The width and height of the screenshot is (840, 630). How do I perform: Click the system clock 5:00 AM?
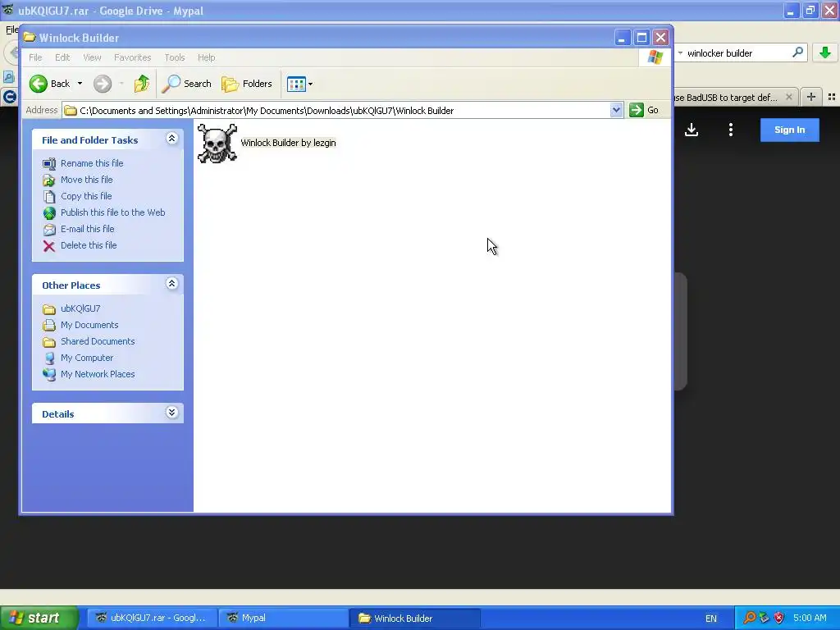pos(810,618)
